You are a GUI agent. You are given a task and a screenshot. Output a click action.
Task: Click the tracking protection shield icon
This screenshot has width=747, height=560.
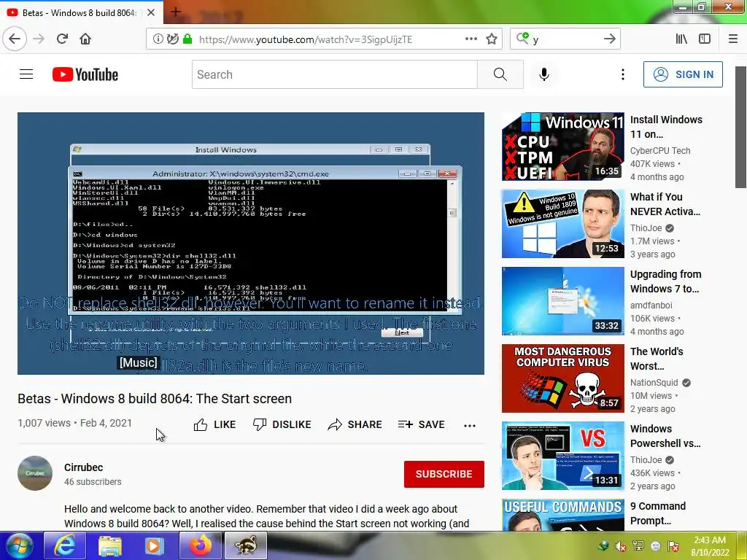tap(172, 39)
